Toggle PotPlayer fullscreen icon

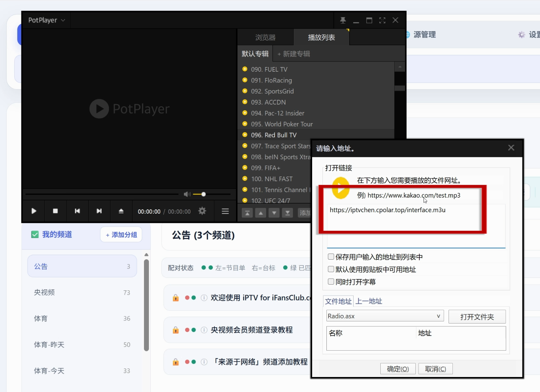(x=382, y=20)
